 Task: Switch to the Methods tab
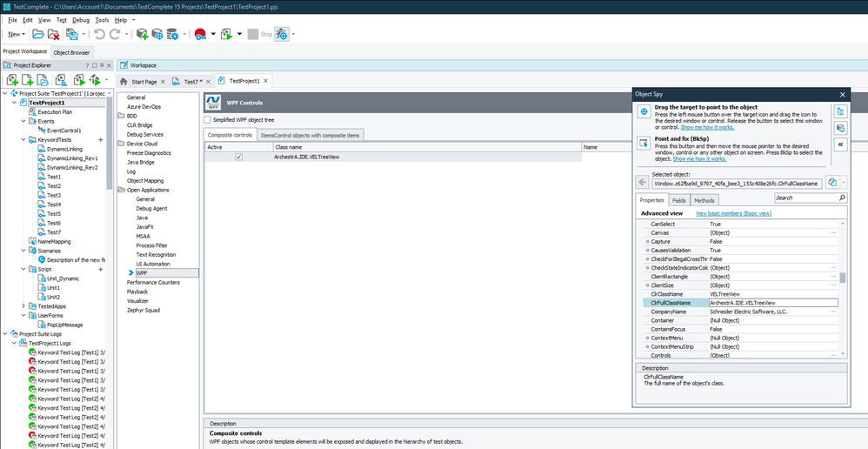tap(704, 201)
